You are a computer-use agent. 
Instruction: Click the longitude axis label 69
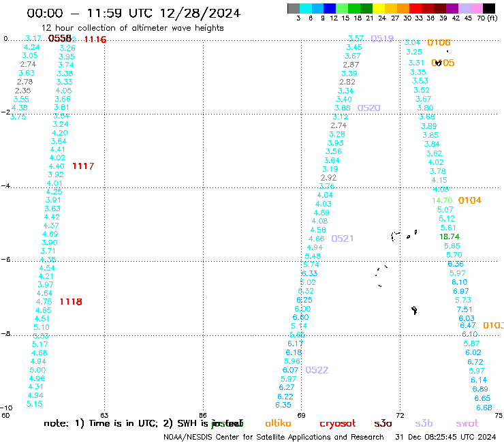tap(301, 415)
